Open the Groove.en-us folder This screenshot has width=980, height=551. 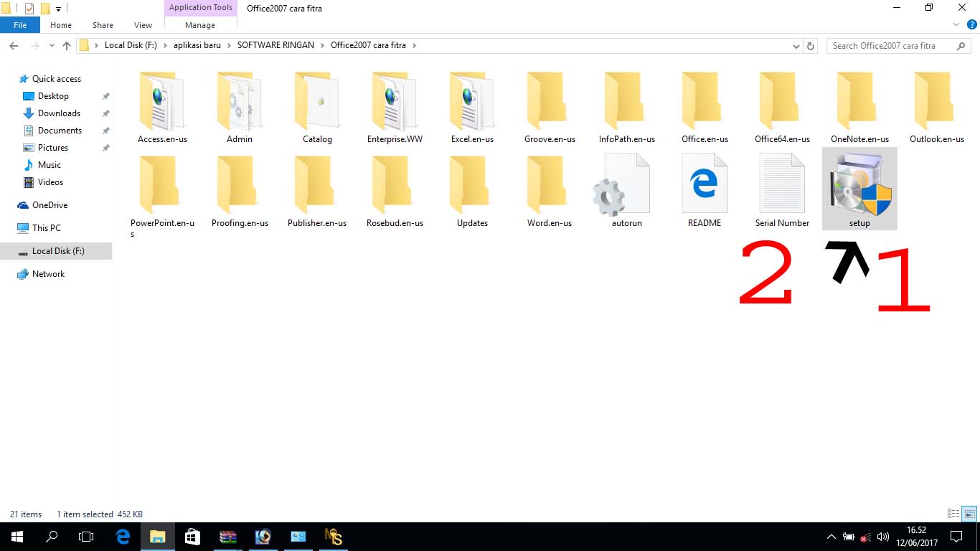(550, 108)
